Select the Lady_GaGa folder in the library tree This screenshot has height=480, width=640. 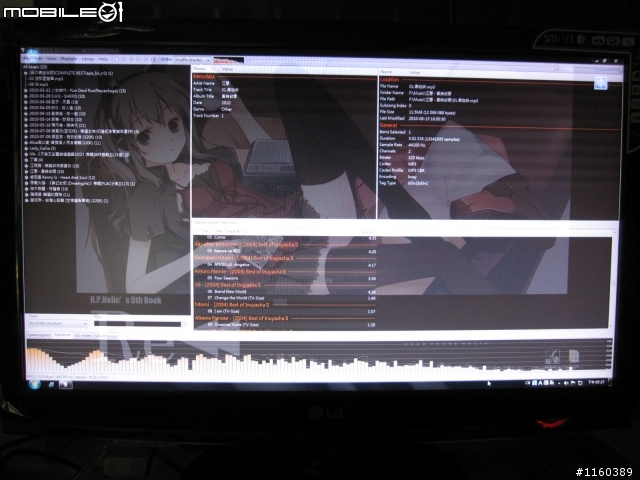[42, 149]
